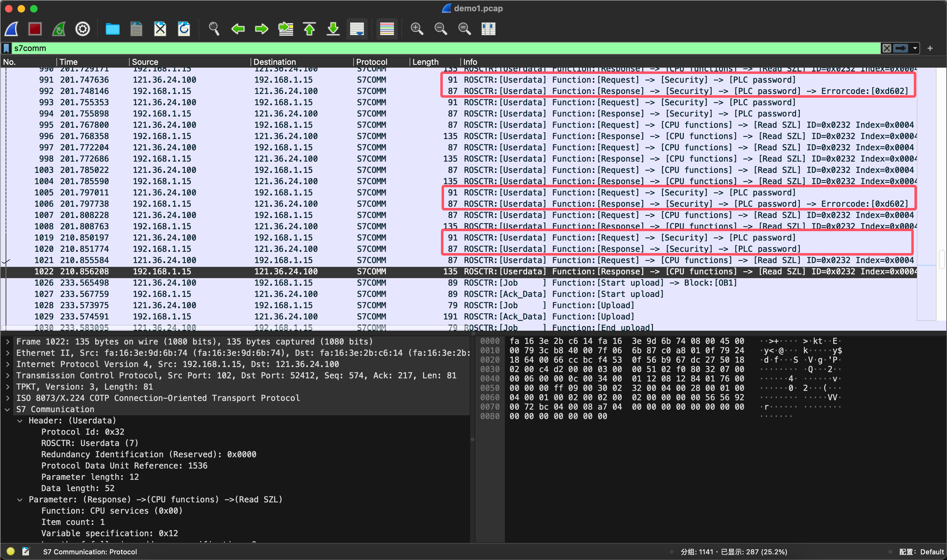
Task: Select packet 991 PLC password request
Action: [x=458, y=80]
